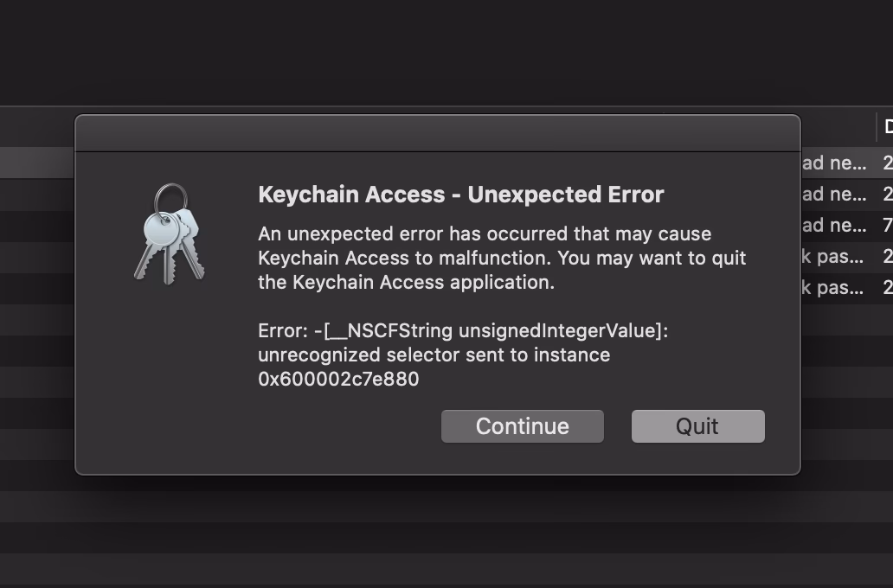Quit Keychain Access using the Quit button
Image resolution: width=893 pixels, height=588 pixels.
coord(697,425)
